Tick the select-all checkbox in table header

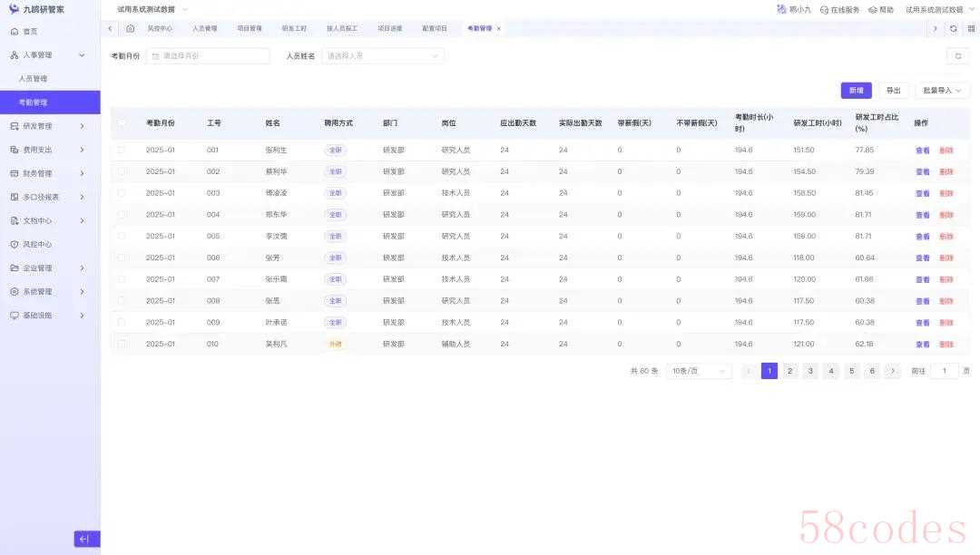tap(122, 122)
